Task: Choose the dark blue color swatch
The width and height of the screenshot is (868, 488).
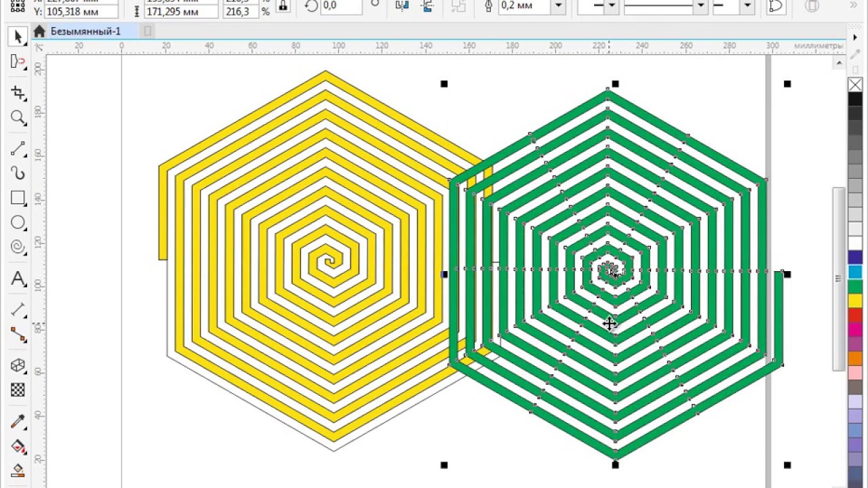Action: [x=855, y=258]
